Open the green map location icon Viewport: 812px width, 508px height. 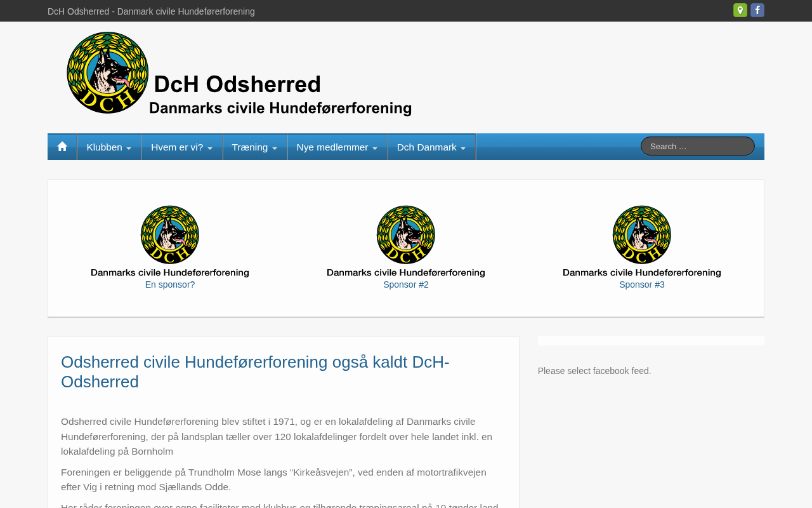click(740, 10)
